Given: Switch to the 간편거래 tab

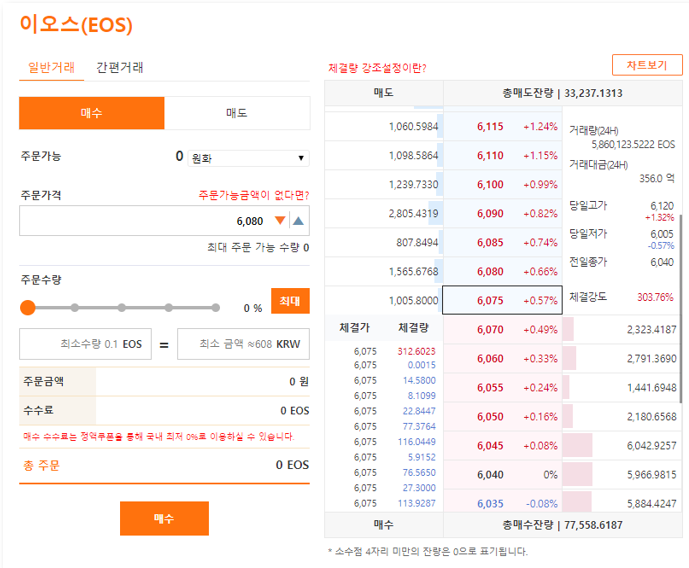Looking at the screenshot, I should pyautogui.click(x=120, y=68).
